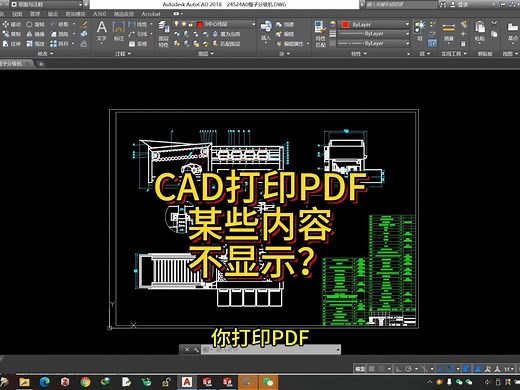
Task: Click the Erase icon in Modify panel
Action: click(84, 24)
